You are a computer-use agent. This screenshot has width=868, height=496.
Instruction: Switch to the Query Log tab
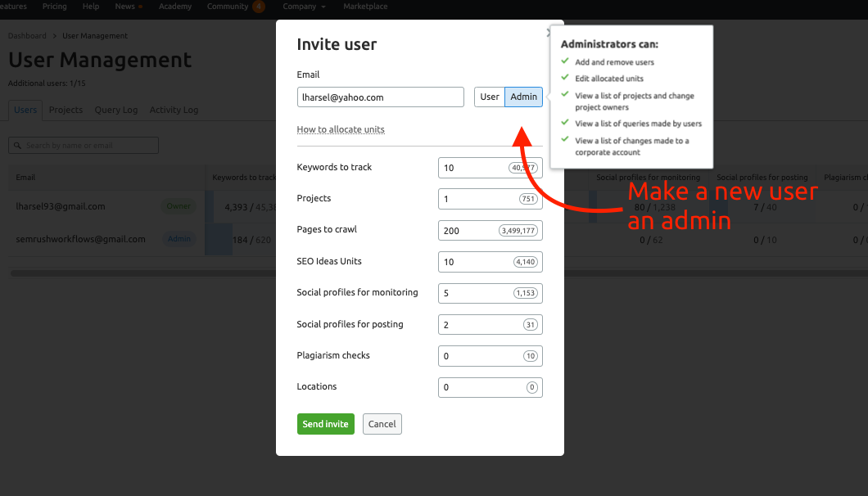tap(116, 110)
